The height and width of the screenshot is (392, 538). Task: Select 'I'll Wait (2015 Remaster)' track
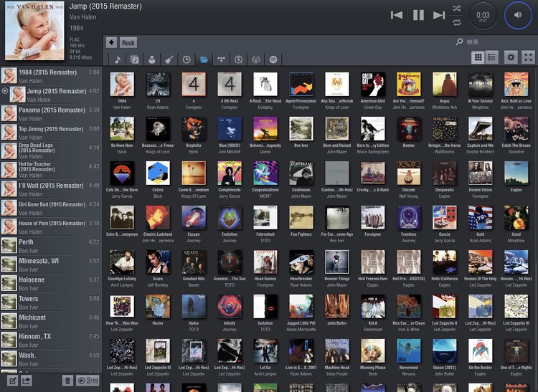(x=52, y=188)
